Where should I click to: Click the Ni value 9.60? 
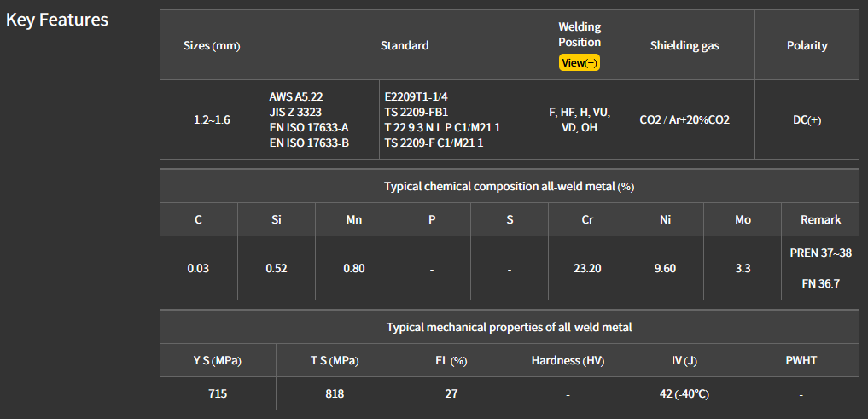pos(665,268)
